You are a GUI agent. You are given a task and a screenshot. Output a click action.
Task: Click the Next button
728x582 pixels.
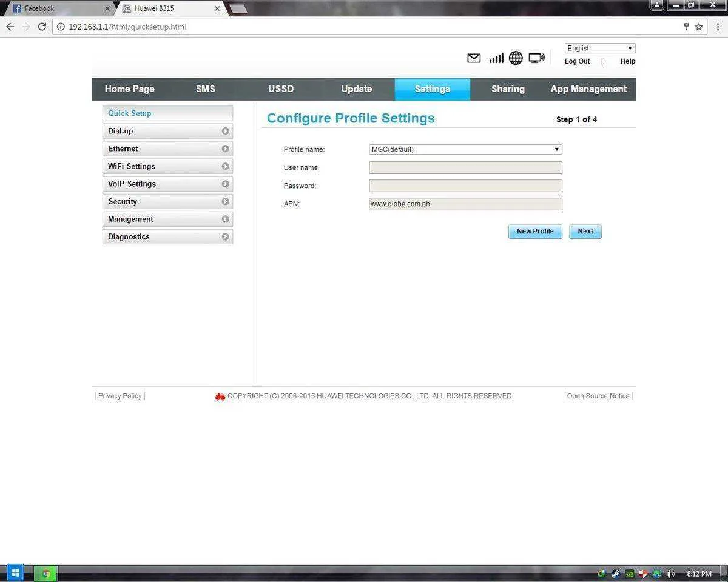click(x=585, y=232)
